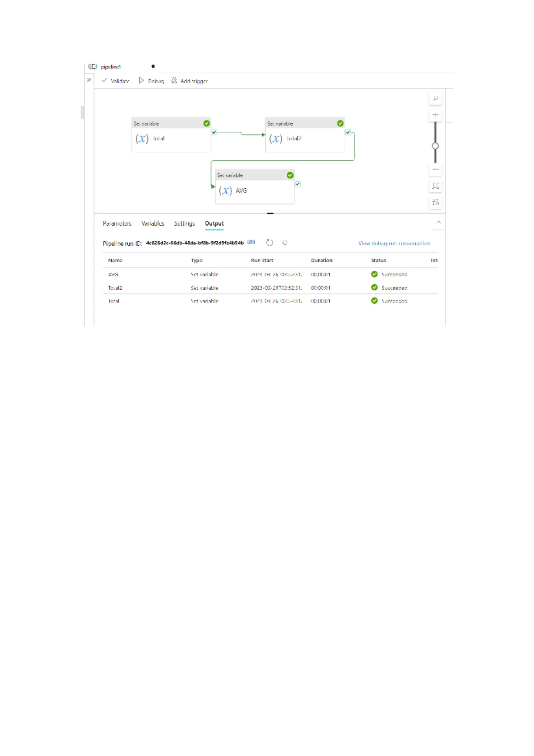Zoom in the canvas with the plus icon
Viewport: 534px width, 756px height.
(435, 115)
